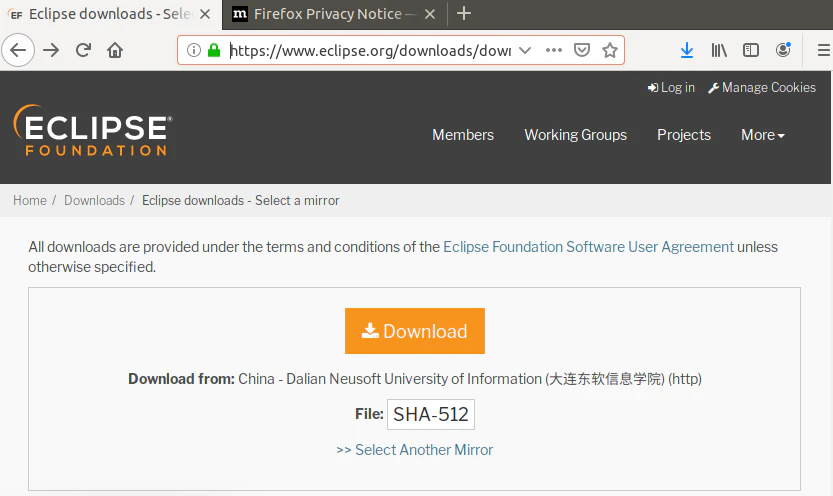Viewport: 833px width, 496px height.
Task: Open Manage Cookies link
Action: [x=762, y=87]
